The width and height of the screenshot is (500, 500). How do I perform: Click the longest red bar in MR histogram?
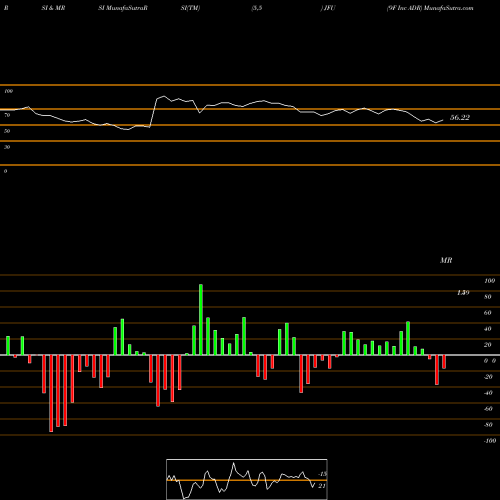tap(51, 393)
